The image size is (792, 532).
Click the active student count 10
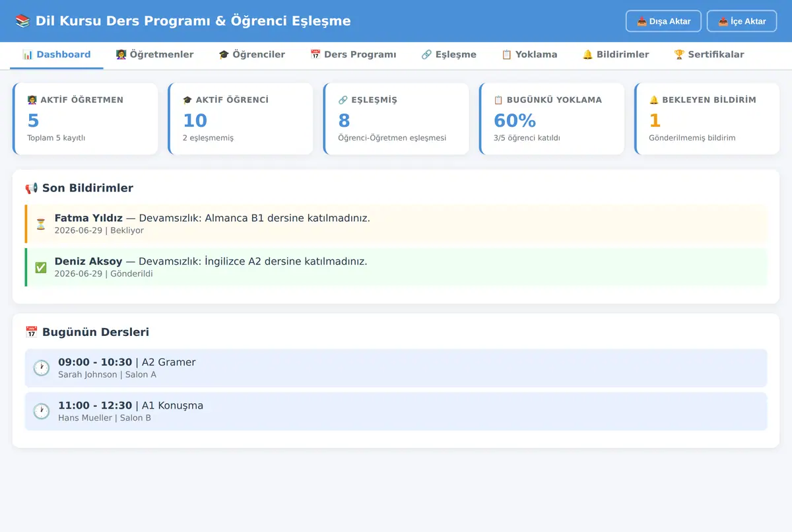coord(195,120)
